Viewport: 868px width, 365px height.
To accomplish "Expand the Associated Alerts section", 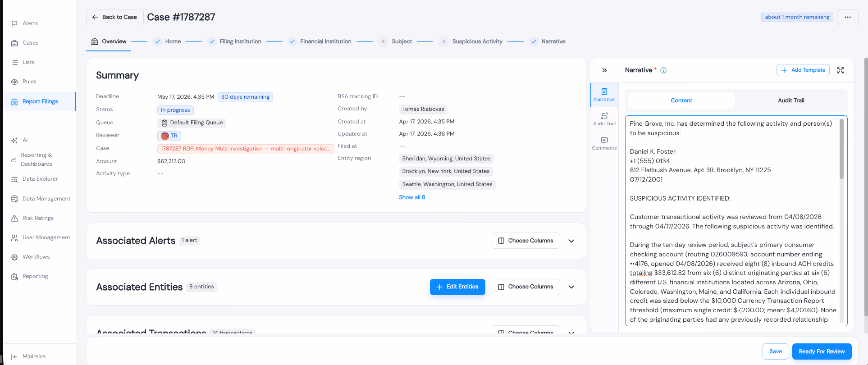I will tap(571, 241).
